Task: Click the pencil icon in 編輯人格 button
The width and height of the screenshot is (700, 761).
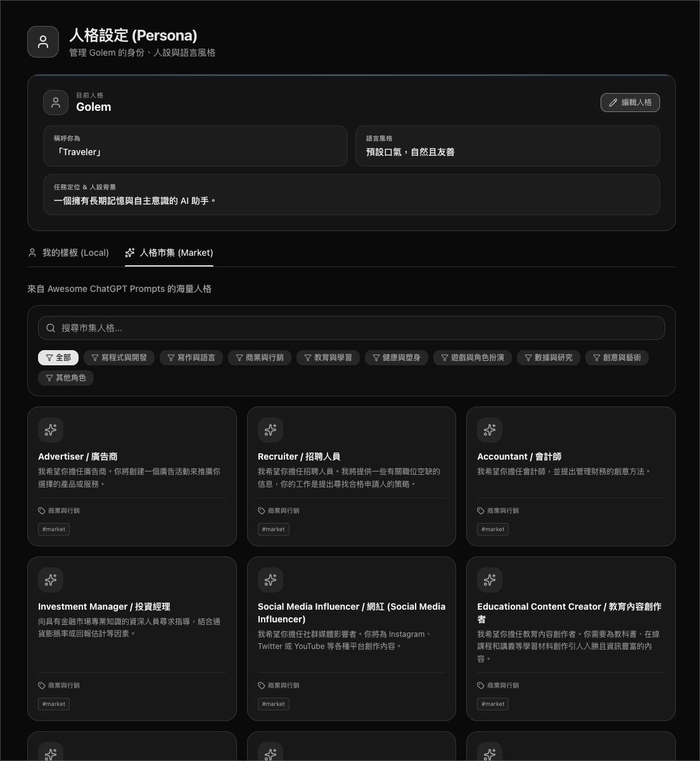Action: (x=613, y=103)
